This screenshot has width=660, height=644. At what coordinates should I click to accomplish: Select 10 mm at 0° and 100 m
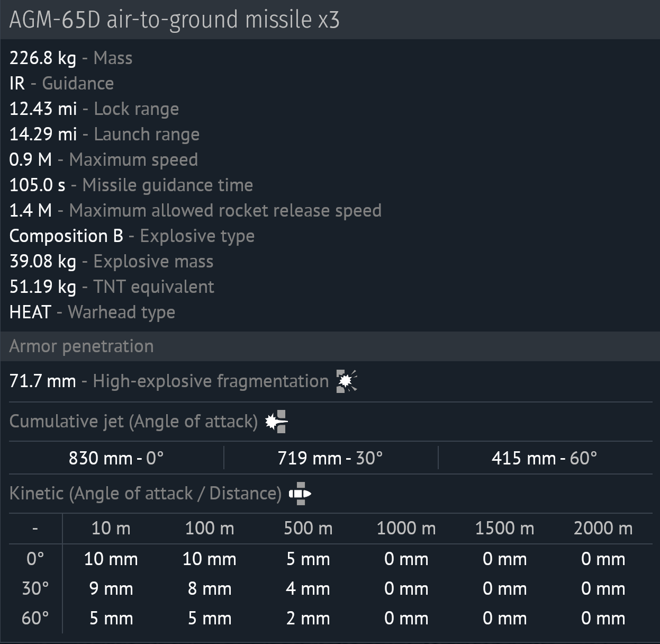coord(210,559)
